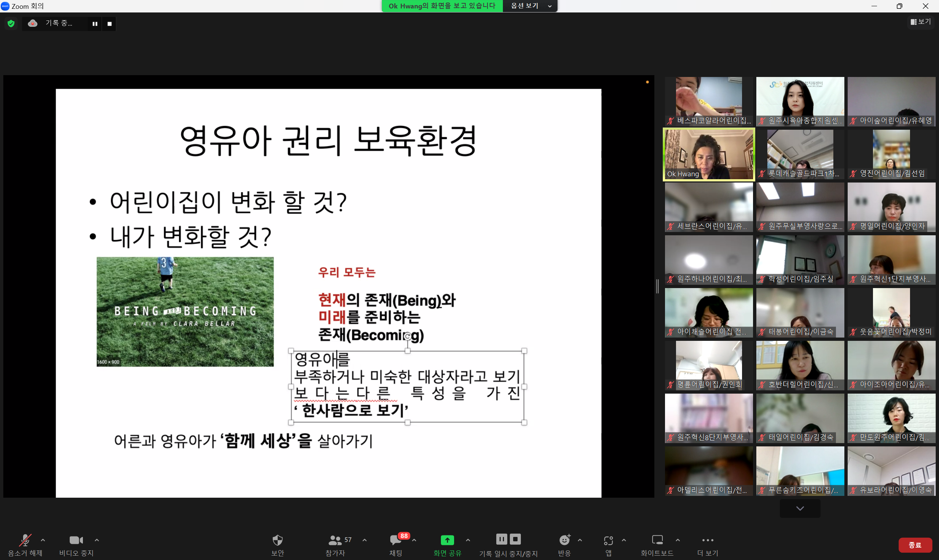Image resolution: width=939 pixels, height=560 pixels.
Task: Click muted mic icon on 롯데캐슬골드파크 tile
Action: click(762, 174)
